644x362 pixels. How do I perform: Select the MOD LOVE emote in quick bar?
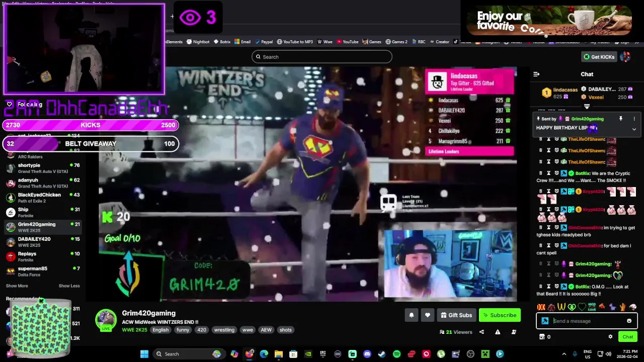click(x=592, y=307)
